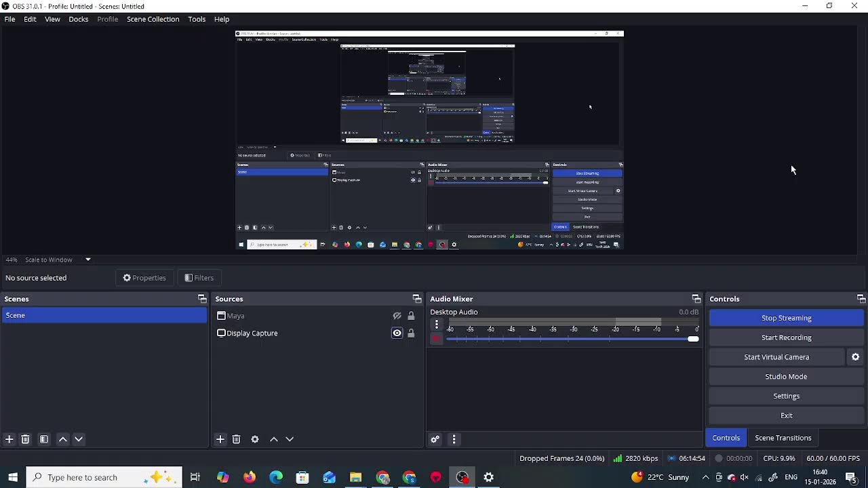Image resolution: width=868 pixels, height=488 pixels.
Task: Click Windows Start button
Action: (x=13, y=477)
